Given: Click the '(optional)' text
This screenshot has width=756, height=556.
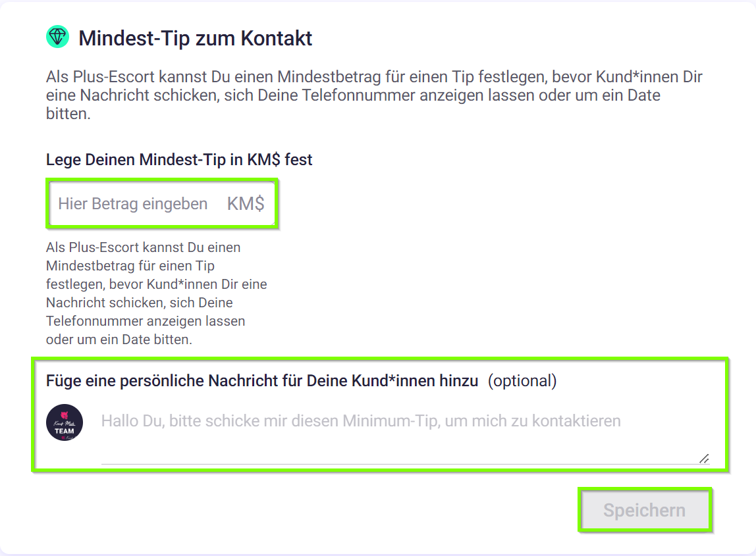Looking at the screenshot, I should point(522,380).
